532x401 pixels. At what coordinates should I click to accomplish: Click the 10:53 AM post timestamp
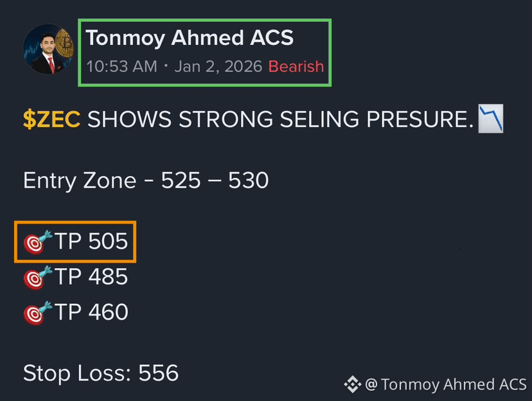coord(122,66)
